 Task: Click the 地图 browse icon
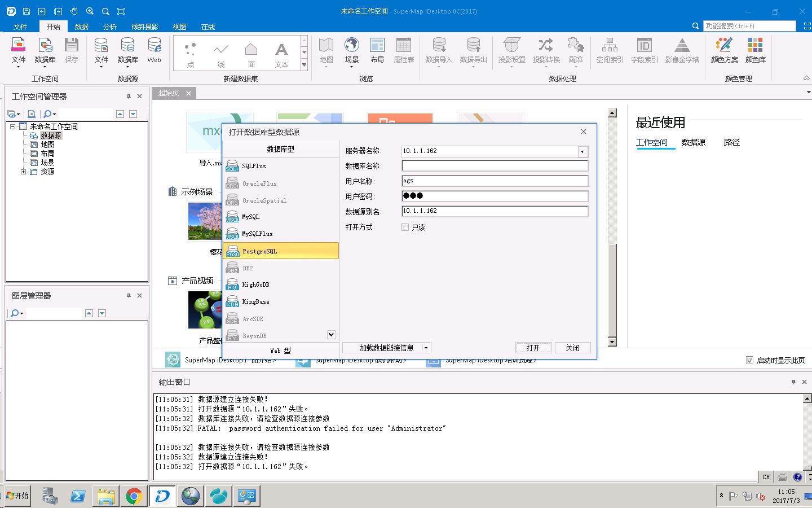tap(326, 51)
